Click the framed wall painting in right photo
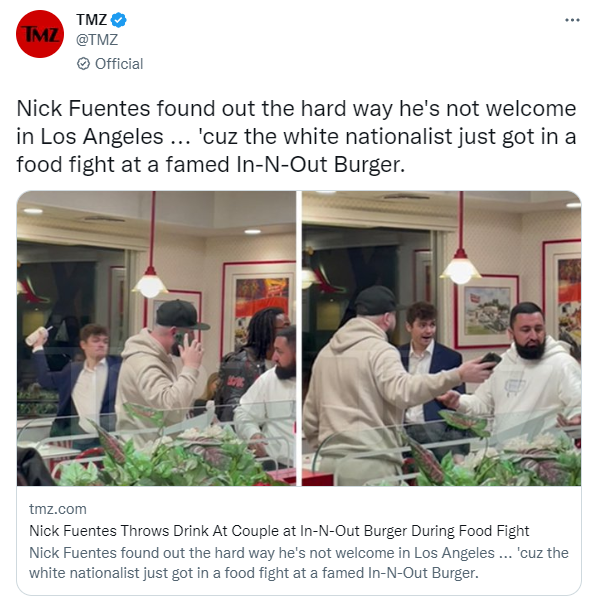This screenshot has width=593, height=601. (x=487, y=311)
